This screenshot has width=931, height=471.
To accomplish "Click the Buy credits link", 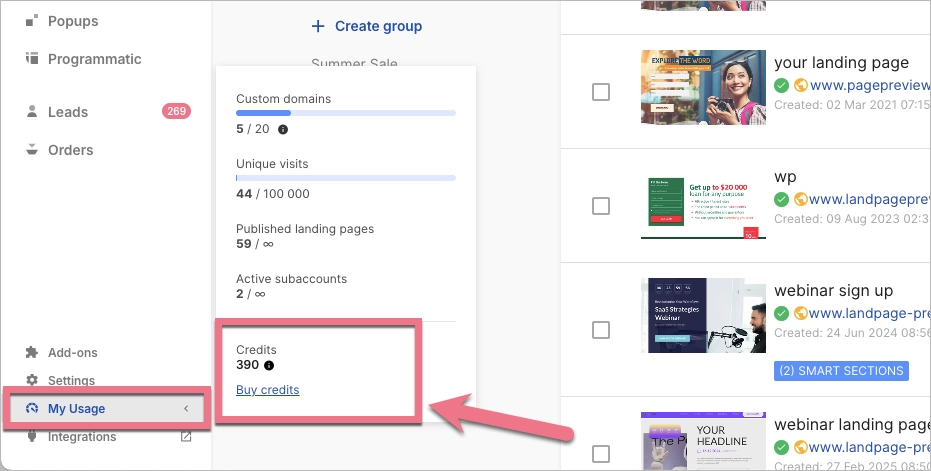I will click(267, 390).
